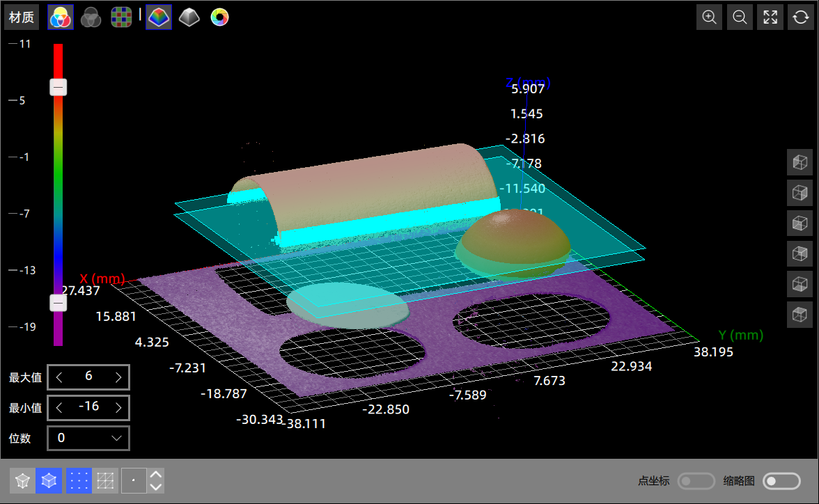Select the perspective projection cube button
Image resolution: width=819 pixels, height=504 pixels.
22,480
